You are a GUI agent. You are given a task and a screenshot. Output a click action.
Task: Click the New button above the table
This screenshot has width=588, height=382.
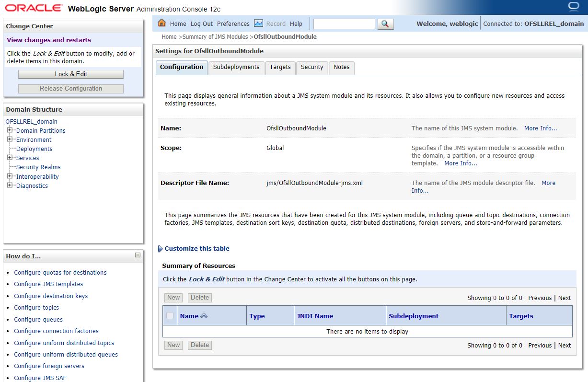pos(173,298)
